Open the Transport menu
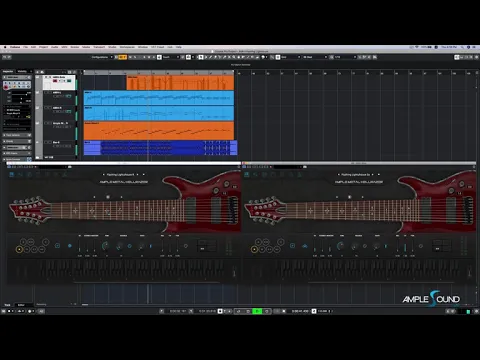 click(x=99, y=47)
